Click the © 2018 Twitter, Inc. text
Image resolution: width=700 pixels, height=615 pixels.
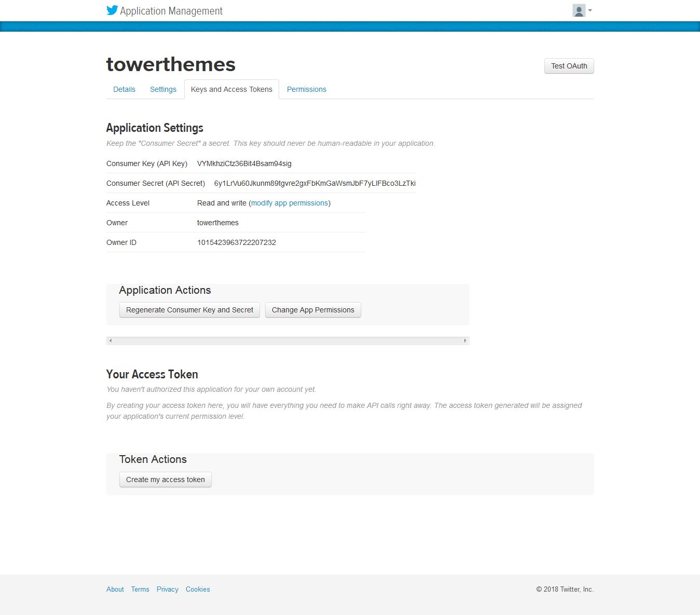pos(565,589)
